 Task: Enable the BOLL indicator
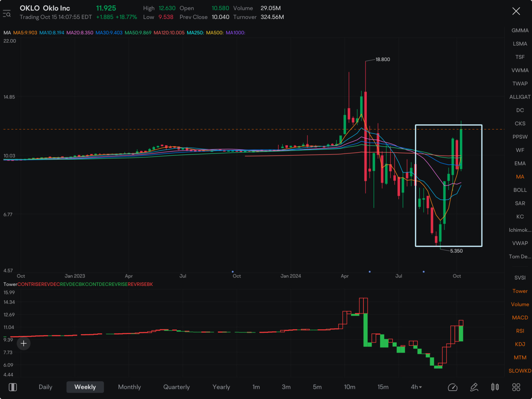(x=520, y=190)
